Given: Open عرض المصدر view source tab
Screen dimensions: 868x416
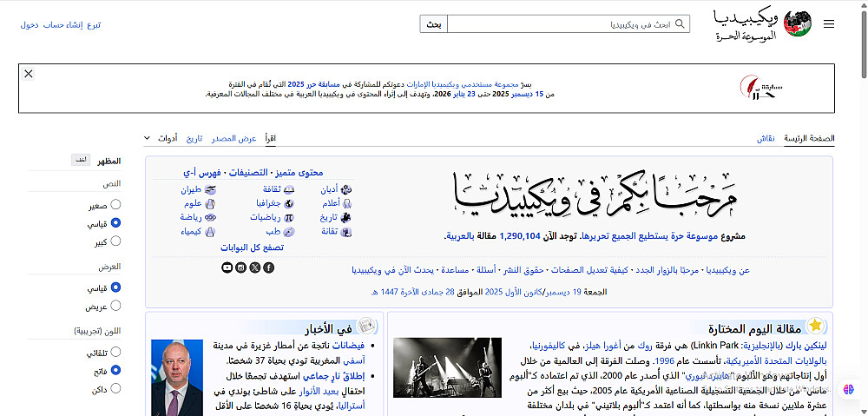Looking at the screenshot, I should tap(233, 138).
